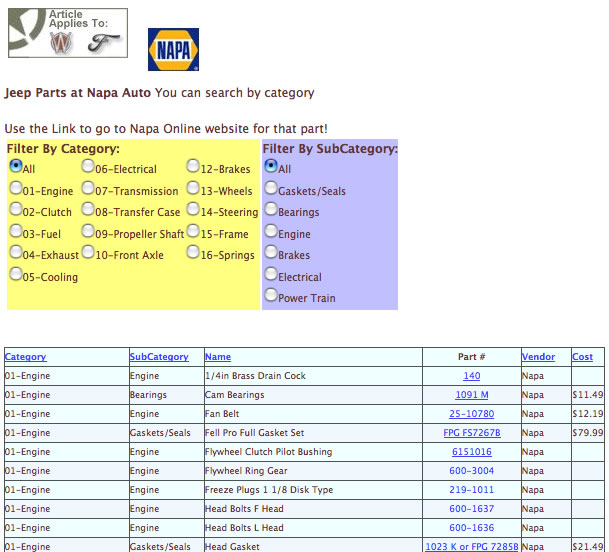Screen dimensions: 609x552
Task: Sort table by SubCategory column header
Action: tap(159, 357)
